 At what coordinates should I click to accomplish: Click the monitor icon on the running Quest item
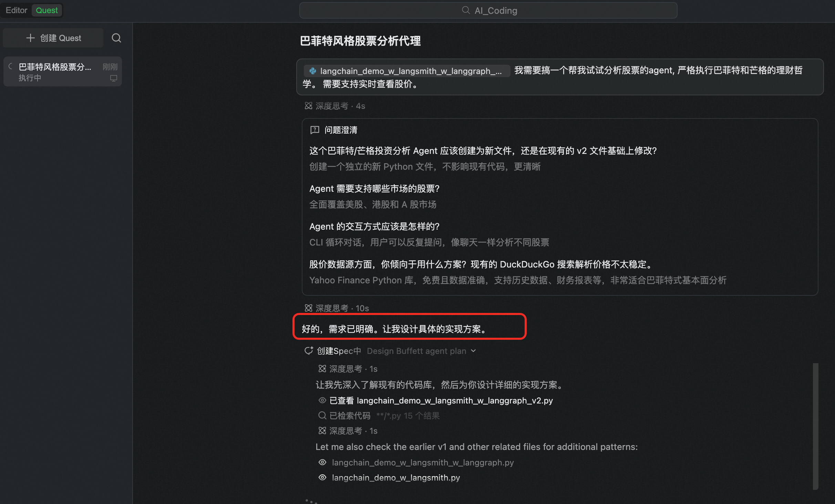[113, 78]
